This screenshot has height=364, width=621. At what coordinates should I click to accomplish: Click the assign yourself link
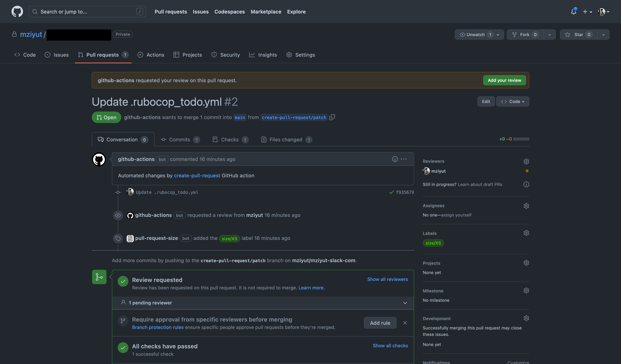[x=456, y=215]
